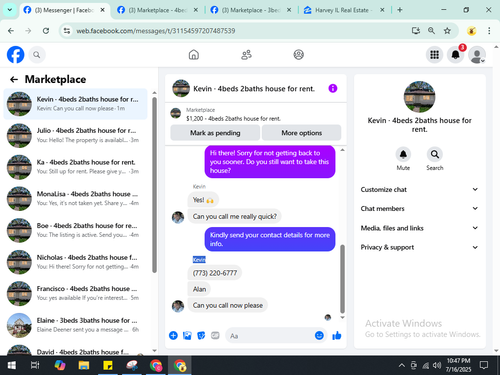Open Elaine's 3beds 3baths conversation
The width and height of the screenshot is (500, 375).
point(75,325)
